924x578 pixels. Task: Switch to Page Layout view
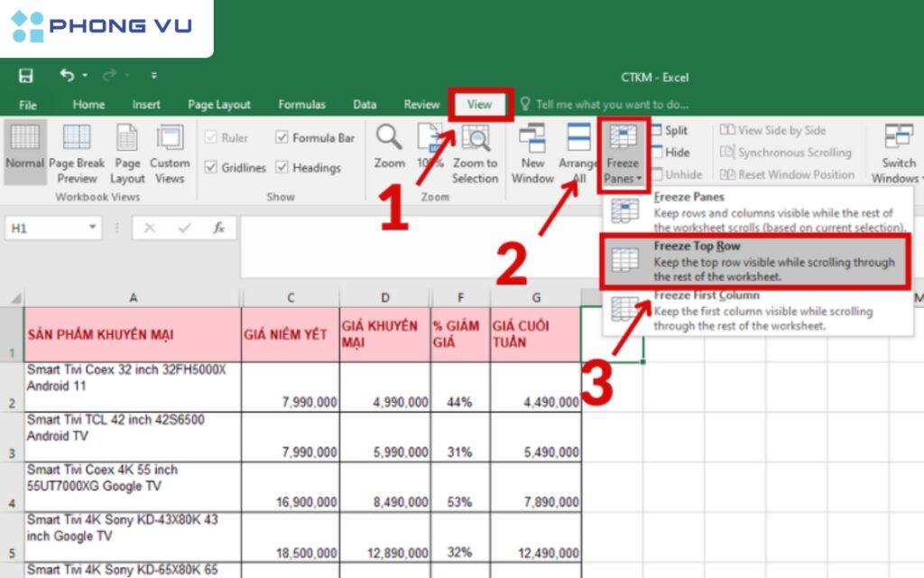tap(127, 154)
